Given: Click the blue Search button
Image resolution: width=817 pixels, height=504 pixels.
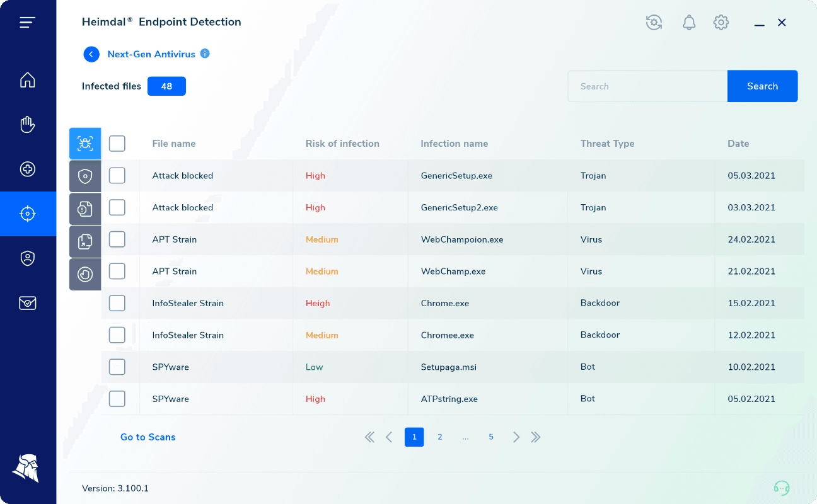Looking at the screenshot, I should (762, 86).
